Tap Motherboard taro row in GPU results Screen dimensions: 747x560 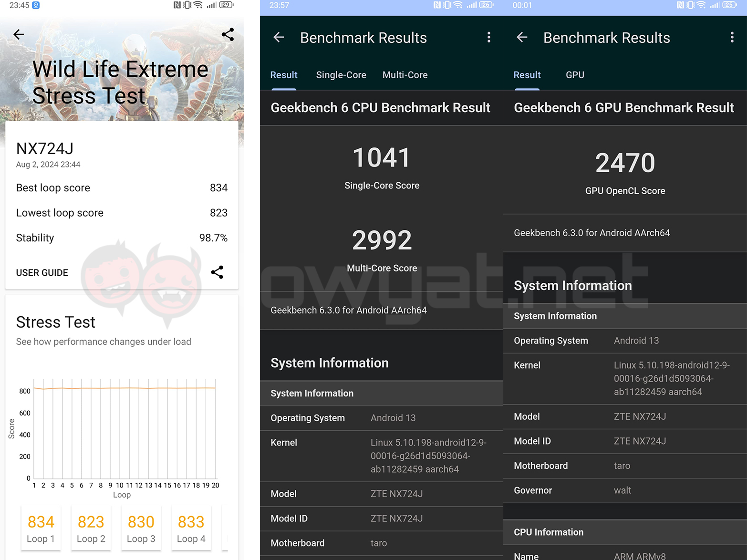click(625, 466)
